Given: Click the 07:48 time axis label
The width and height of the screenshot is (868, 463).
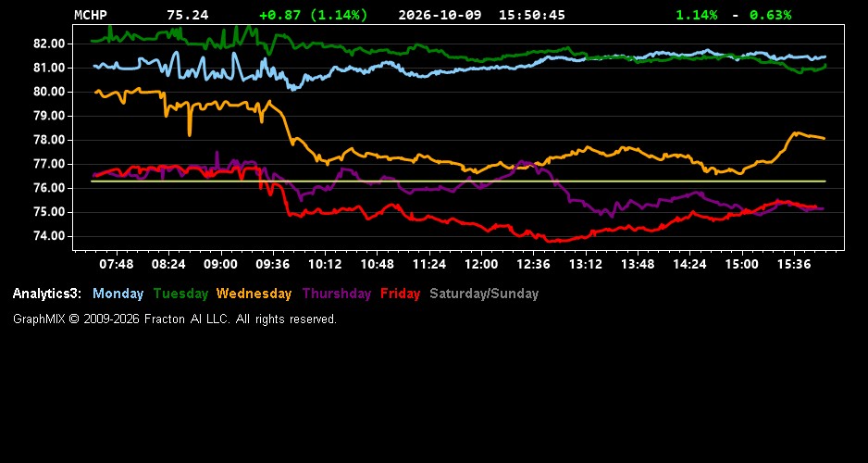Looking at the screenshot, I should [117, 265].
